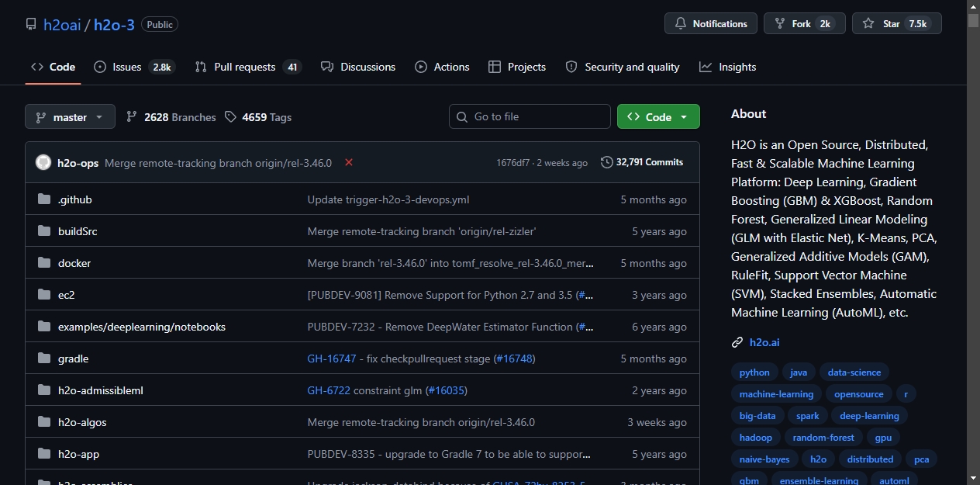Screen dimensions: 980x485
Task: Open the h2oai owner link
Action: pos(62,25)
